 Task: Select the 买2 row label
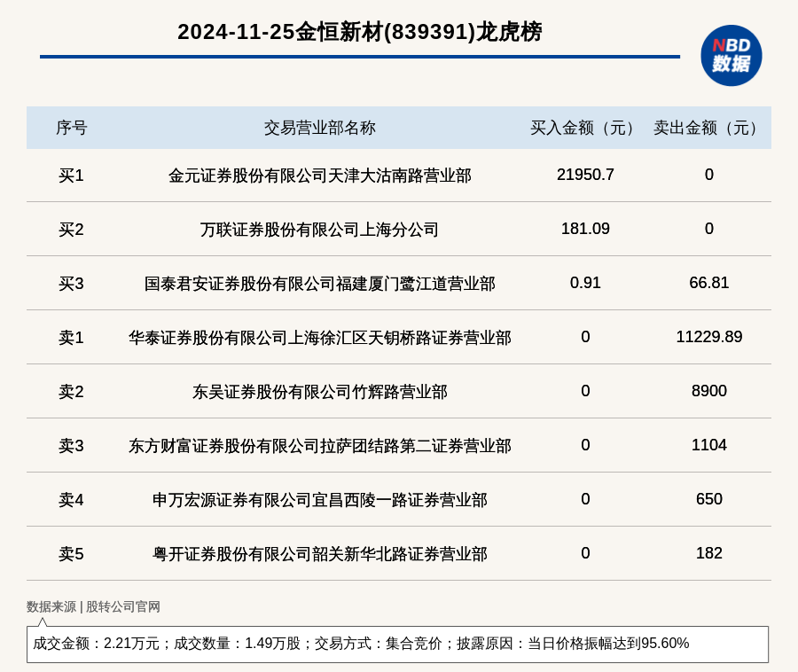tap(71, 230)
